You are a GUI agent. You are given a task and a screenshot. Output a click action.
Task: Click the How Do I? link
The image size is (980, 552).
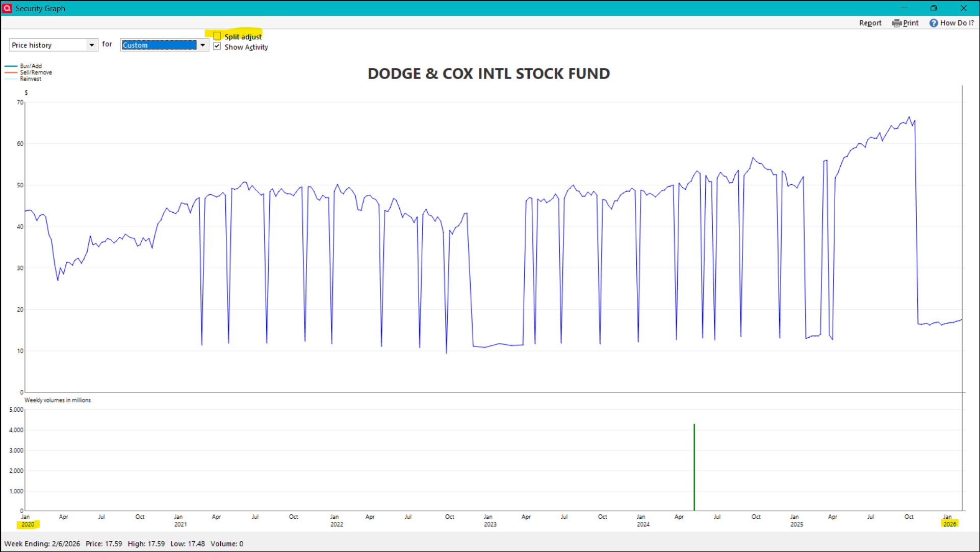point(957,23)
